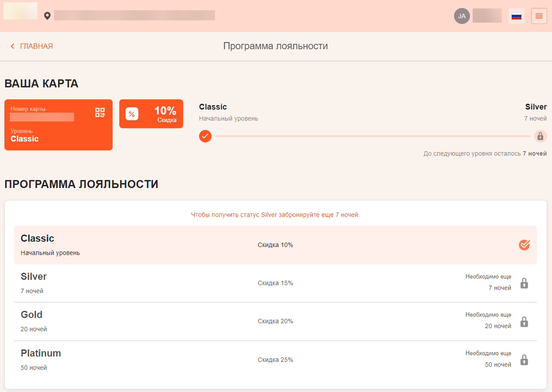The image size is (552, 392).
Task: Click 'До следующего уровня осталось 7 ночей'
Action: pyautogui.click(x=485, y=153)
